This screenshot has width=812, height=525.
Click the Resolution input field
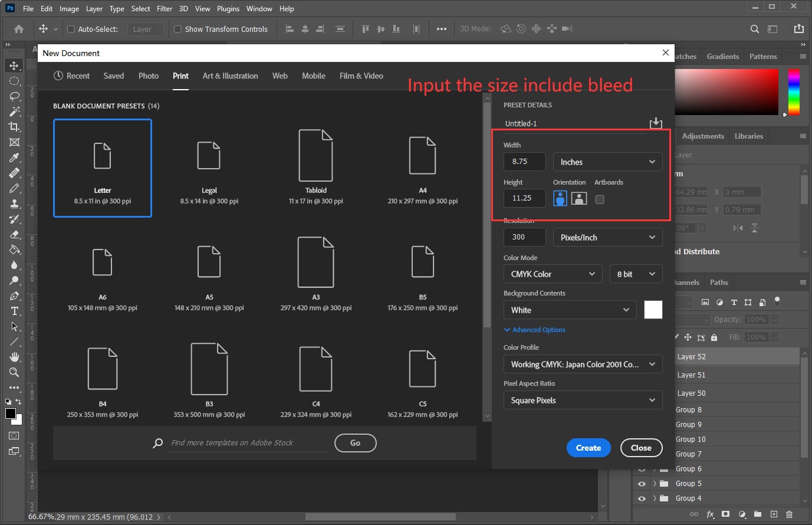point(525,237)
